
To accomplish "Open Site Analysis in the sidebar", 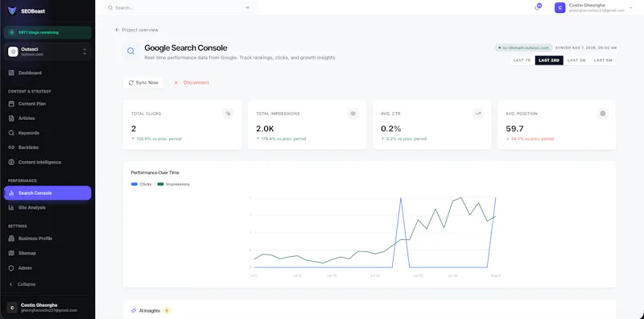I will coord(47,208).
